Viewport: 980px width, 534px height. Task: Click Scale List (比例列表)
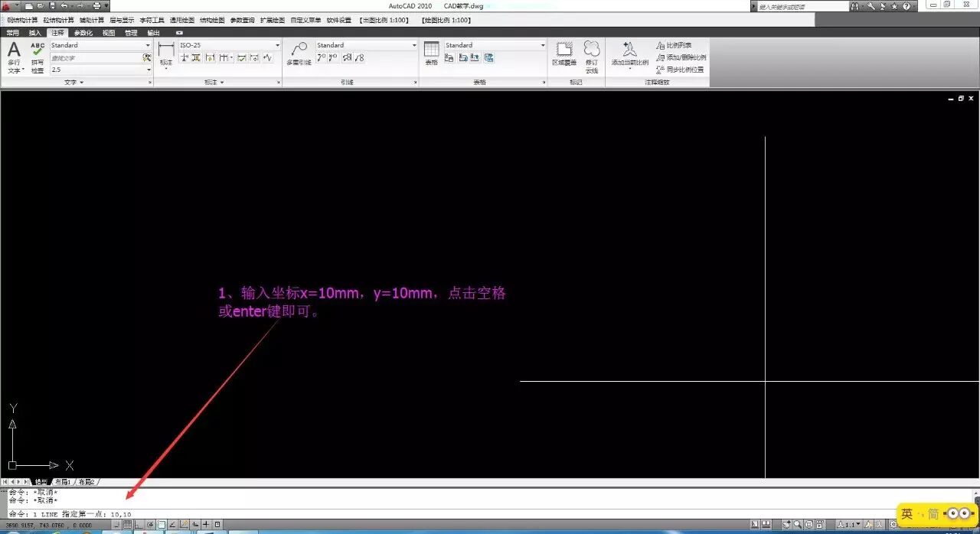click(x=673, y=45)
